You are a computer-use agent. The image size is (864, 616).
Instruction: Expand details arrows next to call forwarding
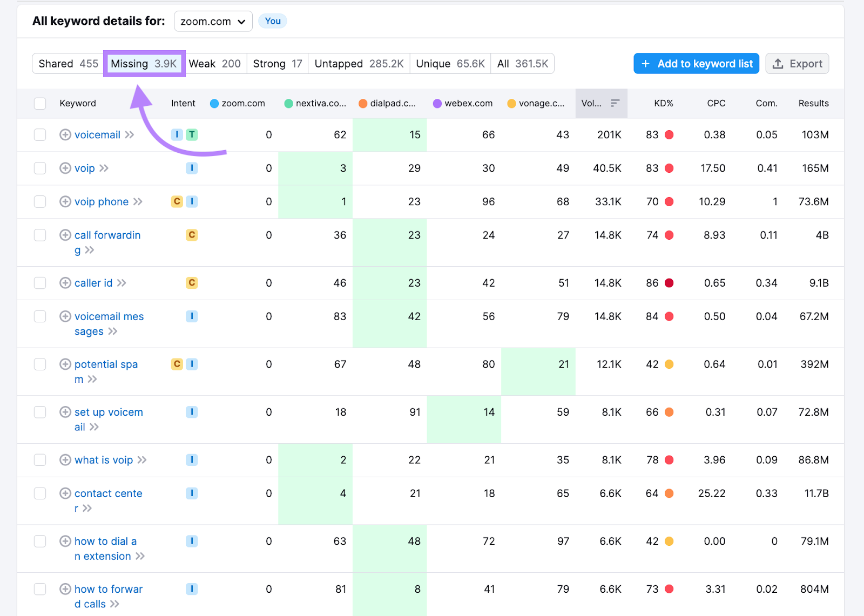(x=90, y=249)
